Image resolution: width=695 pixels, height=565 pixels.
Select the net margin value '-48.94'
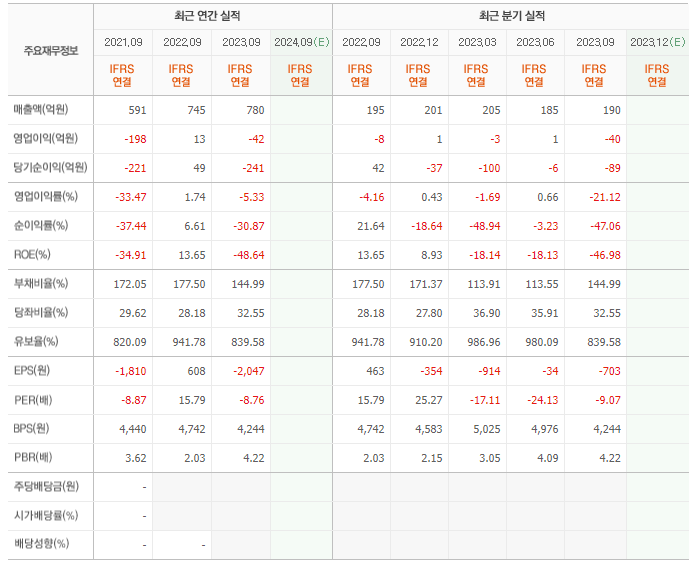pos(485,226)
